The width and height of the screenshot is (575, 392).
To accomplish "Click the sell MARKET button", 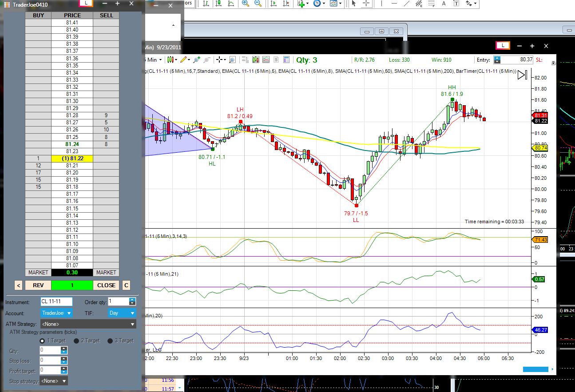I will [x=106, y=272].
